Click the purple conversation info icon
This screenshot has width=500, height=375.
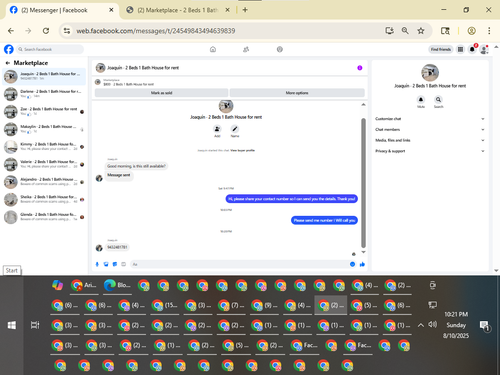click(x=360, y=68)
